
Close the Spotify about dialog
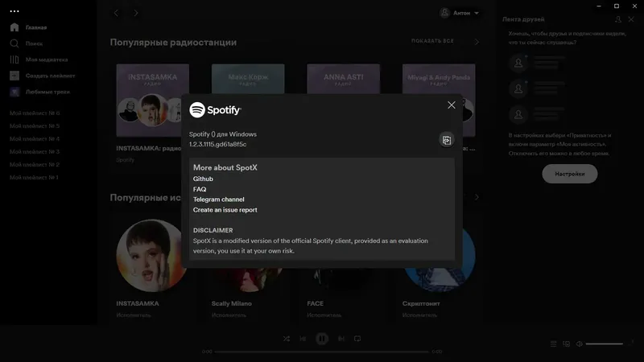[x=451, y=105]
